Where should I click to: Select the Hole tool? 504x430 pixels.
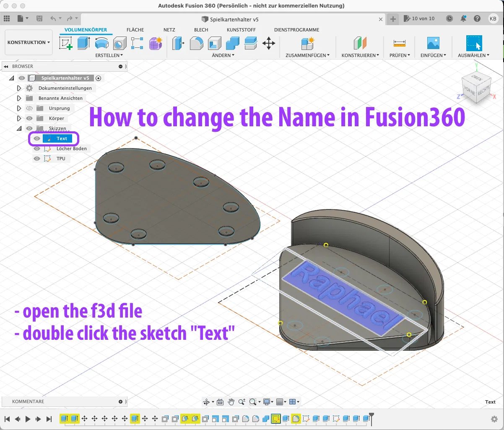point(120,43)
